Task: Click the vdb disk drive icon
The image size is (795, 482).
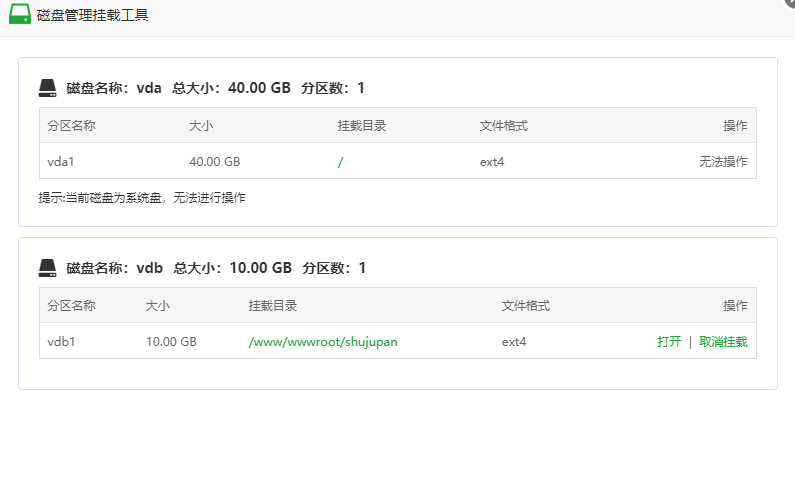Action: point(48,268)
